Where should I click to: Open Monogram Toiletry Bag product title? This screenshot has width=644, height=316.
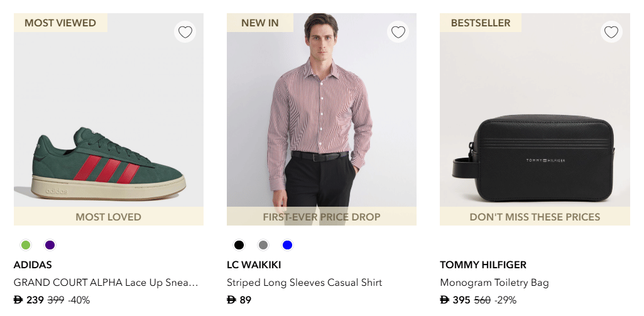click(494, 283)
